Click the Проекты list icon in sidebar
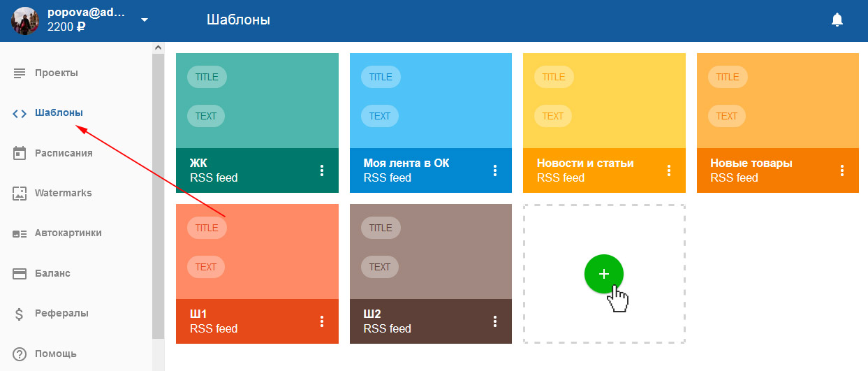Viewport: 868px width, 371px height. tap(20, 73)
